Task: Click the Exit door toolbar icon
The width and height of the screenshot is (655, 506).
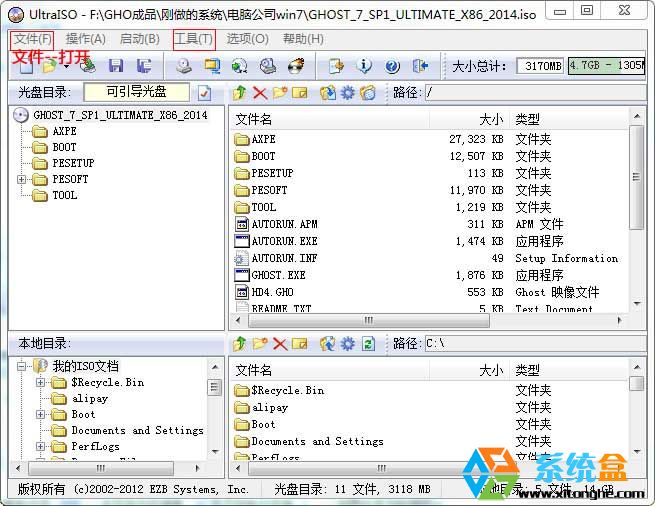Action: pyautogui.click(x=420, y=66)
